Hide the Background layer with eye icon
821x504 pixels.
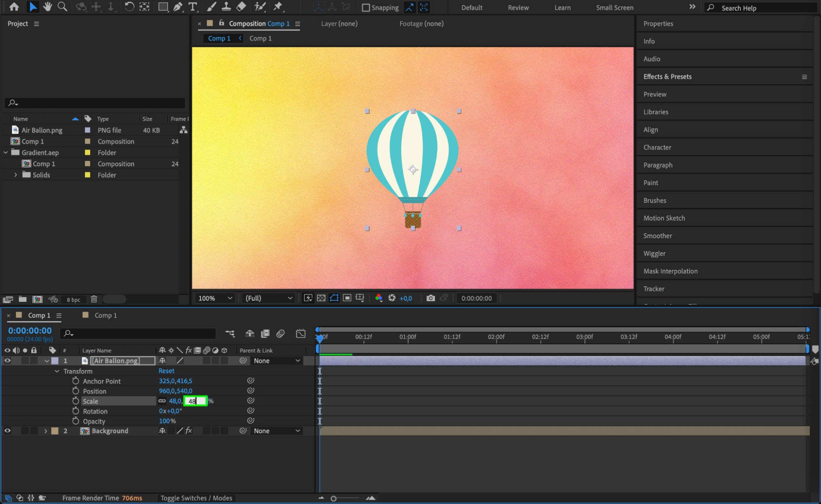[x=7, y=431]
